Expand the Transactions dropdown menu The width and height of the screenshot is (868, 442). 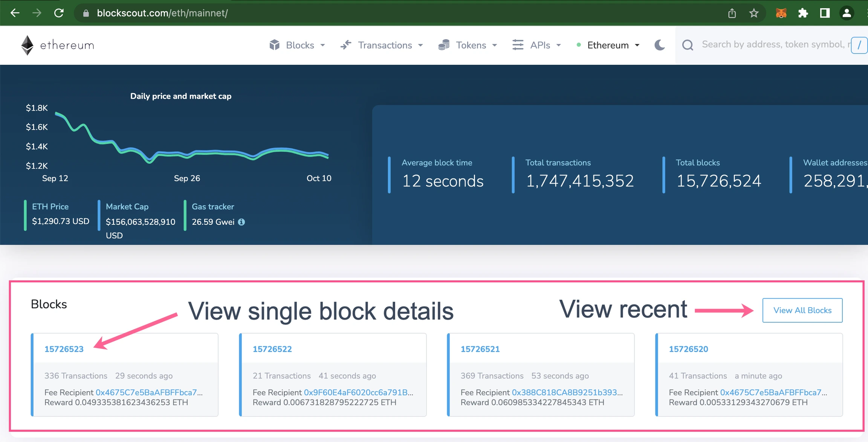point(382,45)
